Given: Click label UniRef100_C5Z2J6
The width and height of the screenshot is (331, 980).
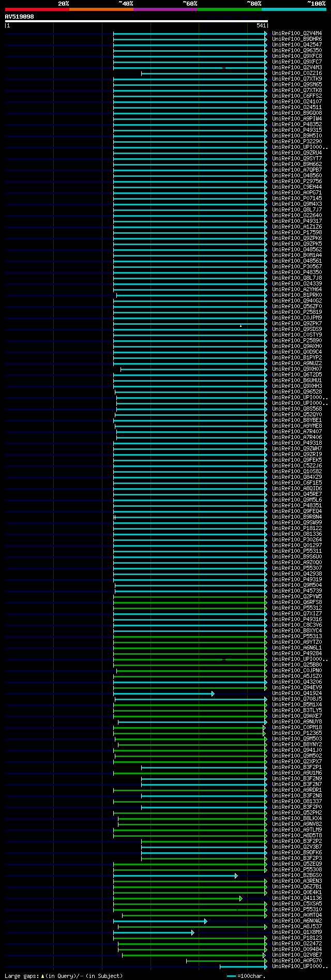Looking at the screenshot, I should point(297,465).
